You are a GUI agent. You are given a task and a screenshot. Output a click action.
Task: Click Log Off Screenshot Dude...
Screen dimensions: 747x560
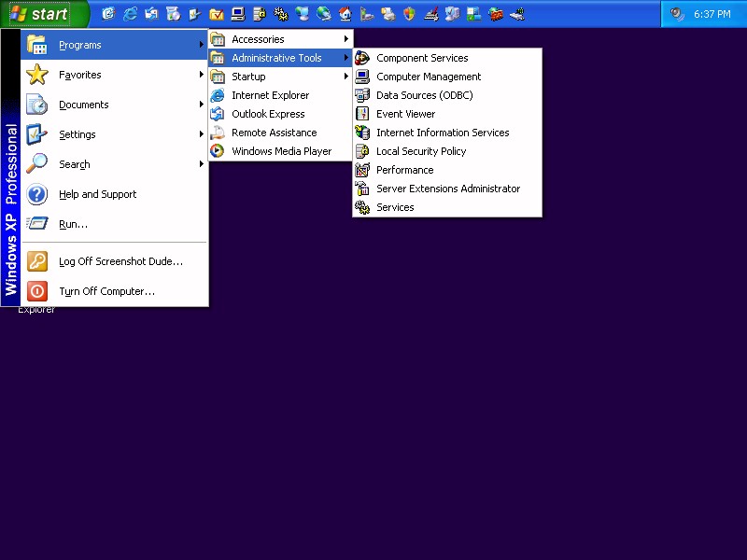coord(120,261)
